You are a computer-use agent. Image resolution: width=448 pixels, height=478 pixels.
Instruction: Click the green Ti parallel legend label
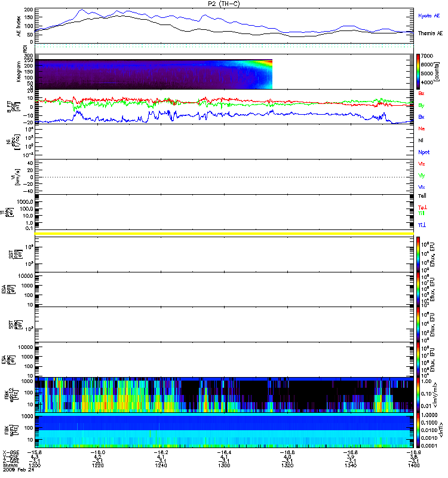point(421,213)
